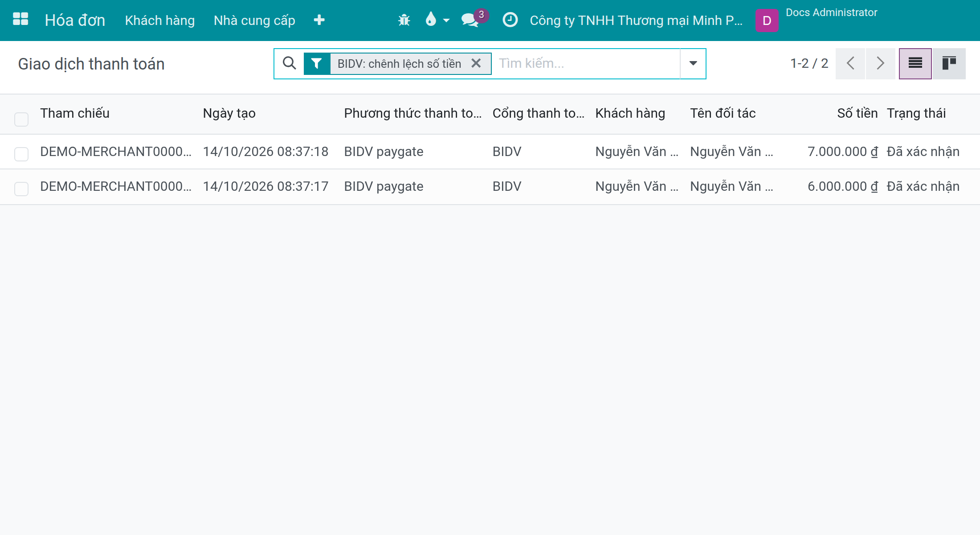The width and height of the screenshot is (980, 535).
Task: Remove the BIDV chênh lệch số tiền filter
Action: pos(476,63)
